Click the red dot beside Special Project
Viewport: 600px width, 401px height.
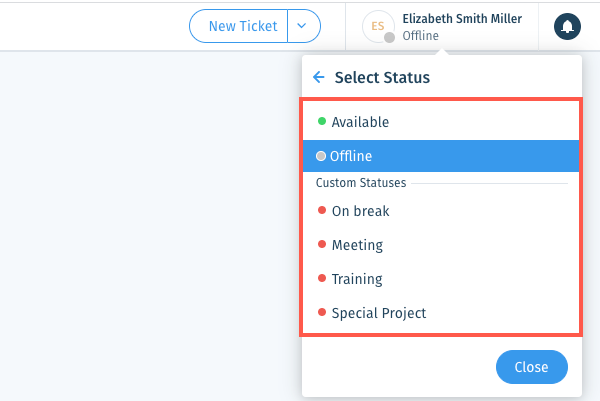(x=322, y=312)
